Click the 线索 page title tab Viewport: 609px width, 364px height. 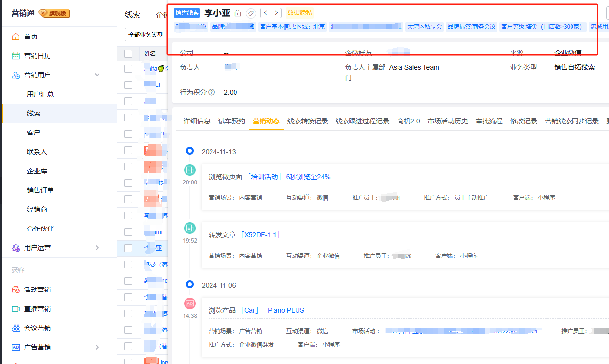pos(133,14)
